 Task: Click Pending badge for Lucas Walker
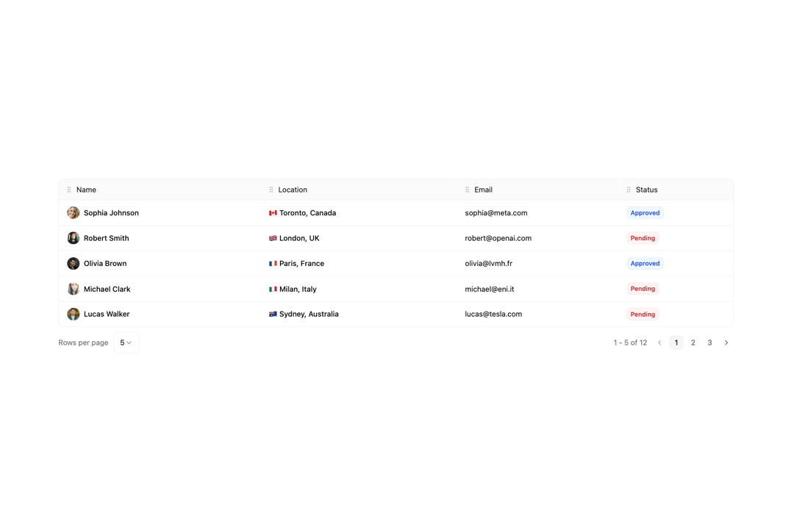(x=643, y=314)
